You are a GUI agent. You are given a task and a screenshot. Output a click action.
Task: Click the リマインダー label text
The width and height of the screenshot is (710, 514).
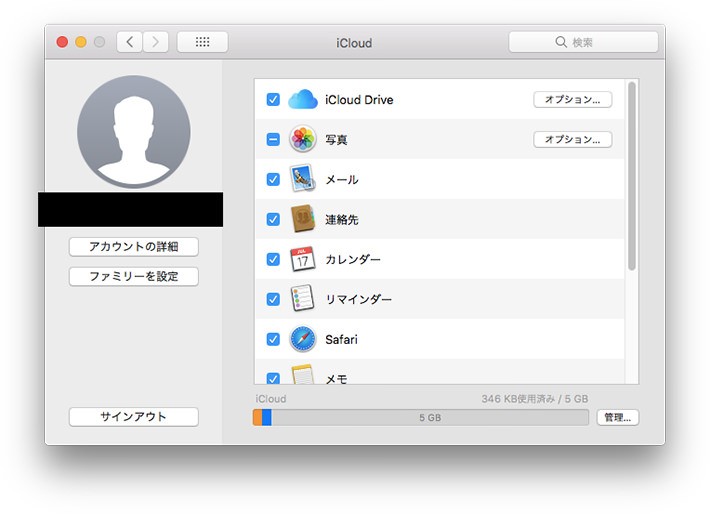358,299
